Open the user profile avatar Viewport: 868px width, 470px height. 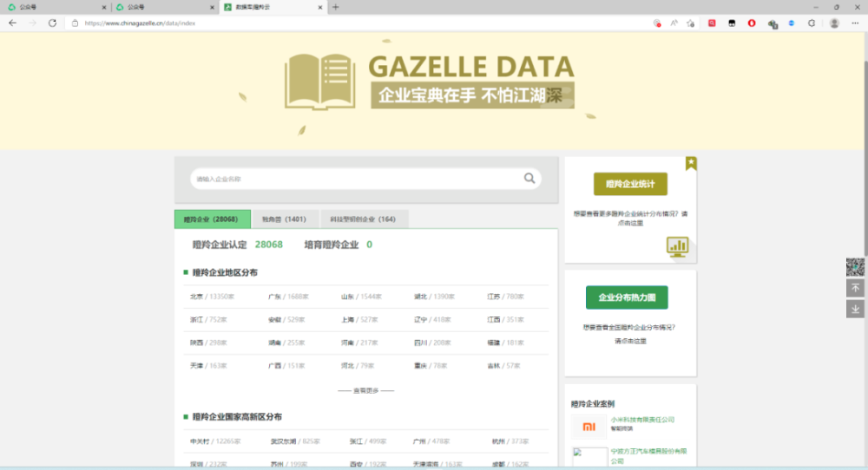835,23
